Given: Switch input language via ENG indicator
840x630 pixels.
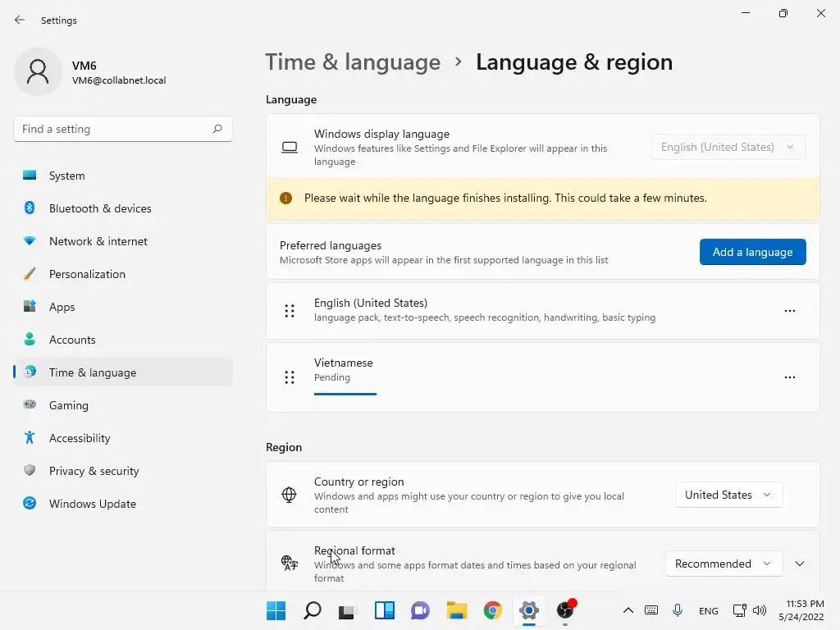Looking at the screenshot, I should click(708, 610).
